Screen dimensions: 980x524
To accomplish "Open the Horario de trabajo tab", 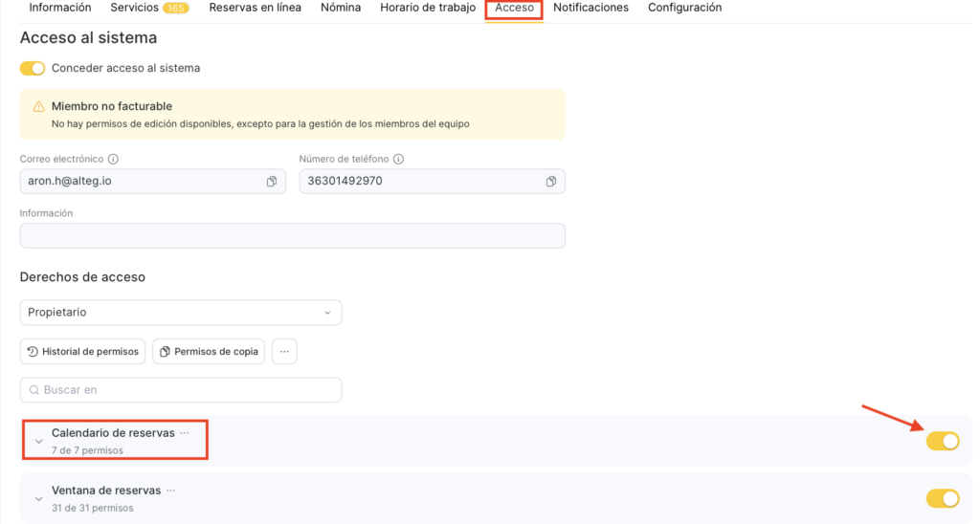I will [x=427, y=8].
